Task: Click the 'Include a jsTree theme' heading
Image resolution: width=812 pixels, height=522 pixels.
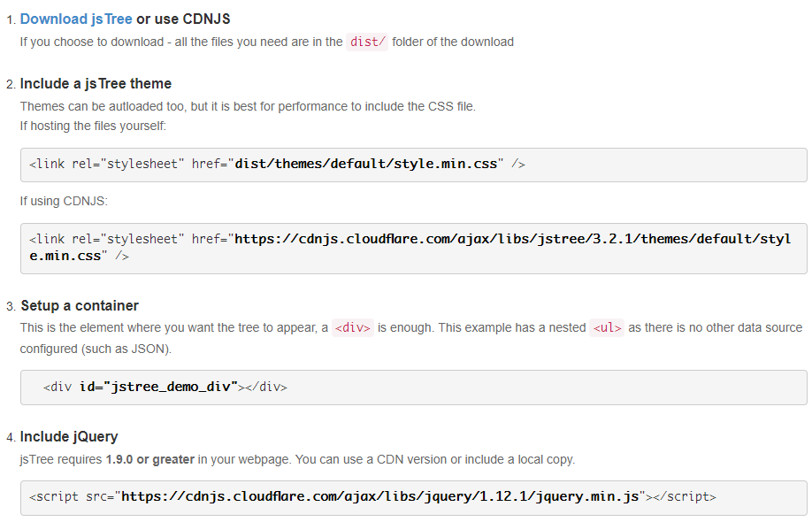Action: click(x=96, y=83)
